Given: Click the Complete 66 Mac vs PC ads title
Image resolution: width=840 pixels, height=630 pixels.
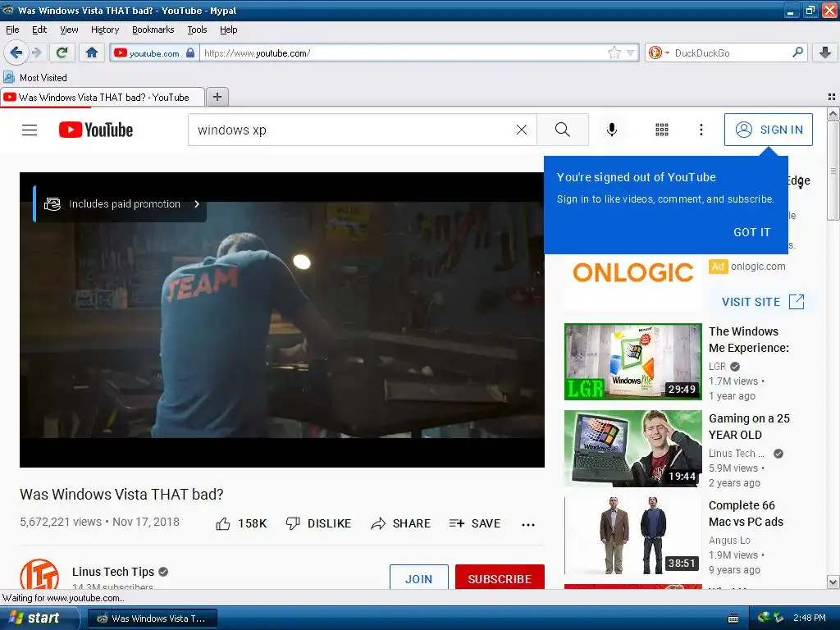Looking at the screenshot, I should [x=746, y=514].
